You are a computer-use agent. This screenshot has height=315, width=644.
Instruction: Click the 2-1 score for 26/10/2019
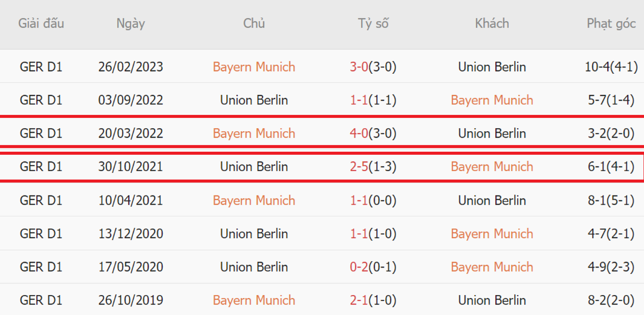coord(359,300)
